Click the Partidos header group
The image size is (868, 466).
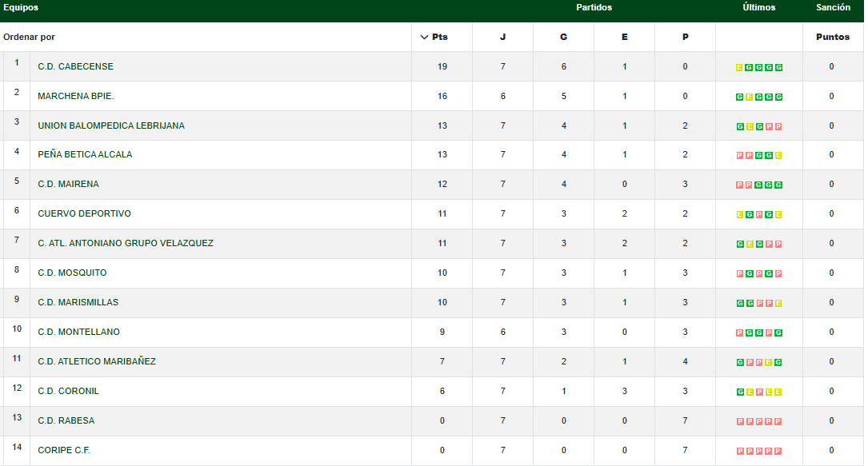tap(594, 8)
